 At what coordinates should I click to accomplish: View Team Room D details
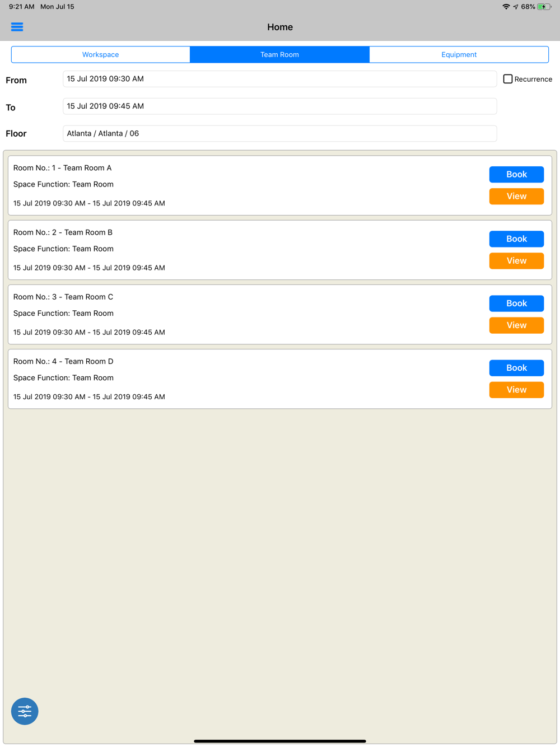tap(516, 390)
